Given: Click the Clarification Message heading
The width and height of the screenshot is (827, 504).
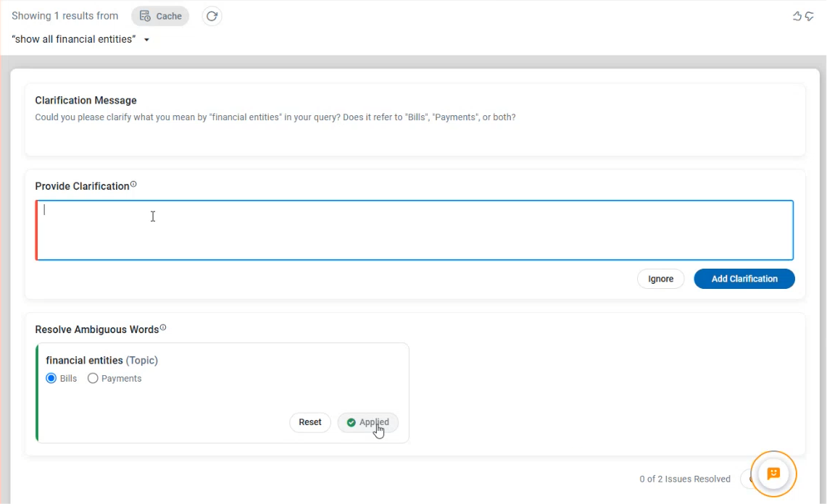Looking at the screenshot, I should 86,101.
